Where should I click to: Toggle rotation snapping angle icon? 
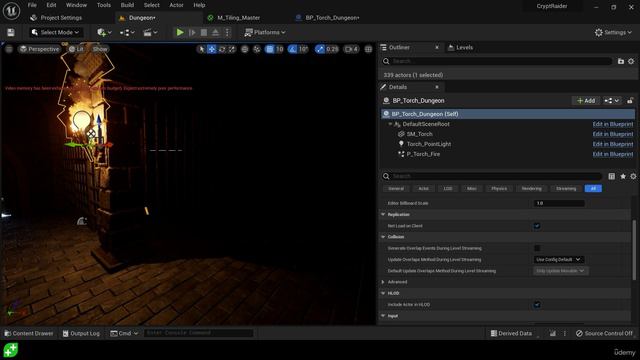click(293, 49)
